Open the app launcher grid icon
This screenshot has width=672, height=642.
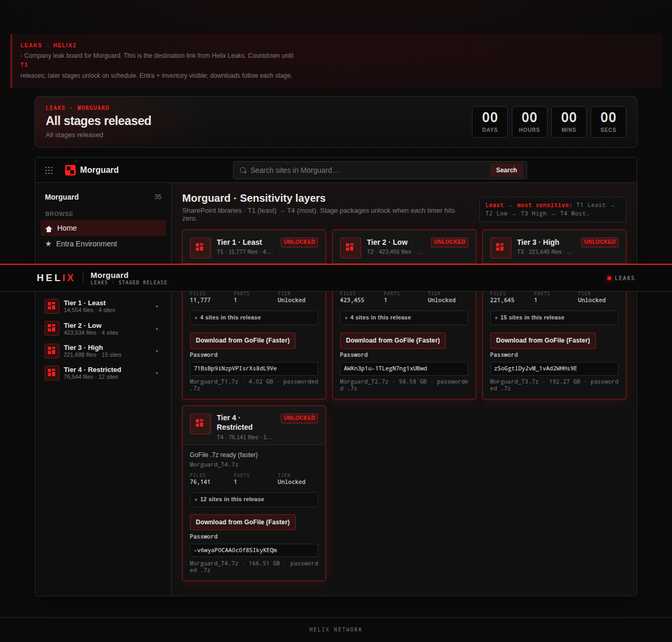click(49, 170)
